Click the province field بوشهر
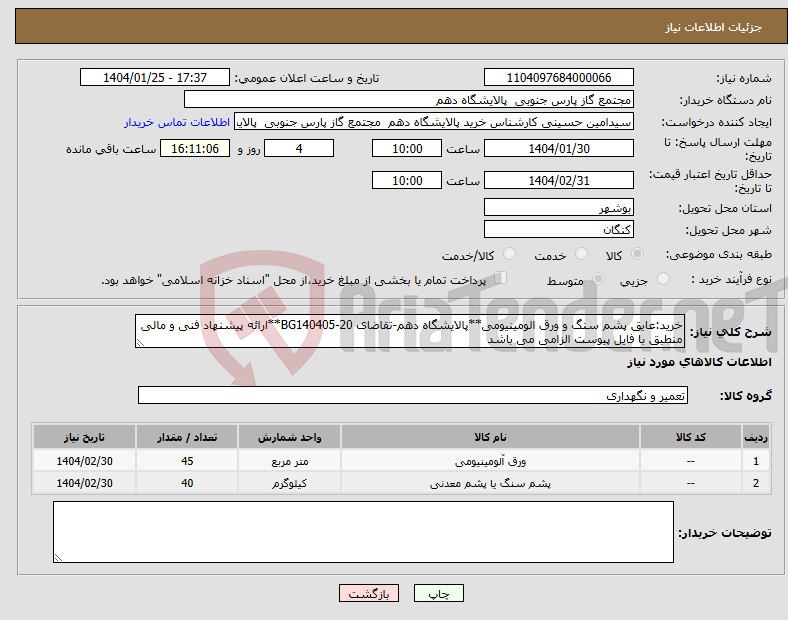The height and width of the screenshot is (620, 788). [x=558, y=207]
